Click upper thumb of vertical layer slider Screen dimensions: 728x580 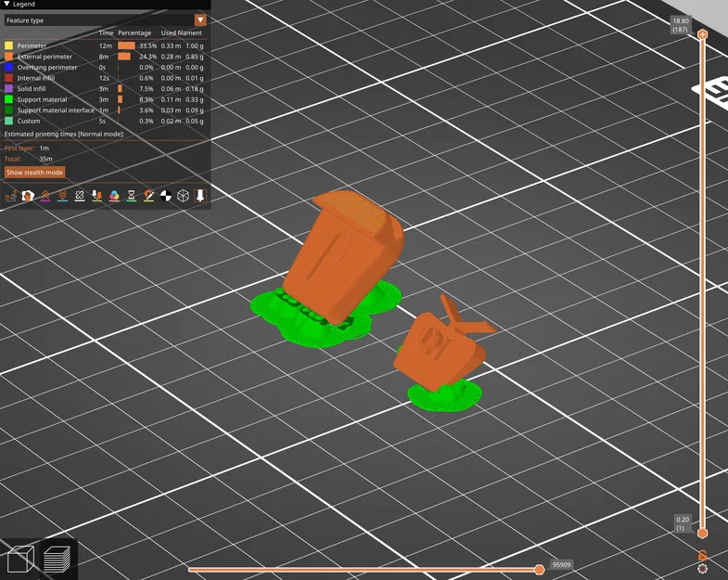[x=702, y=34]
